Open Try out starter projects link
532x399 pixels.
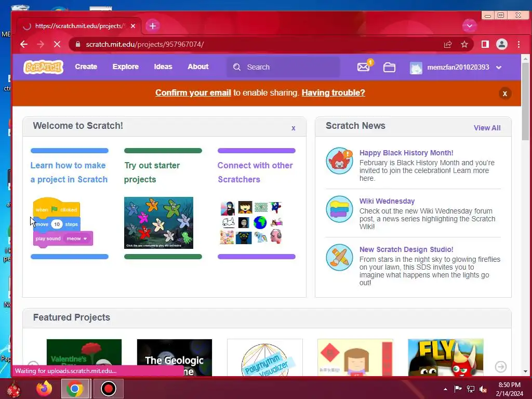coord(152,172)
